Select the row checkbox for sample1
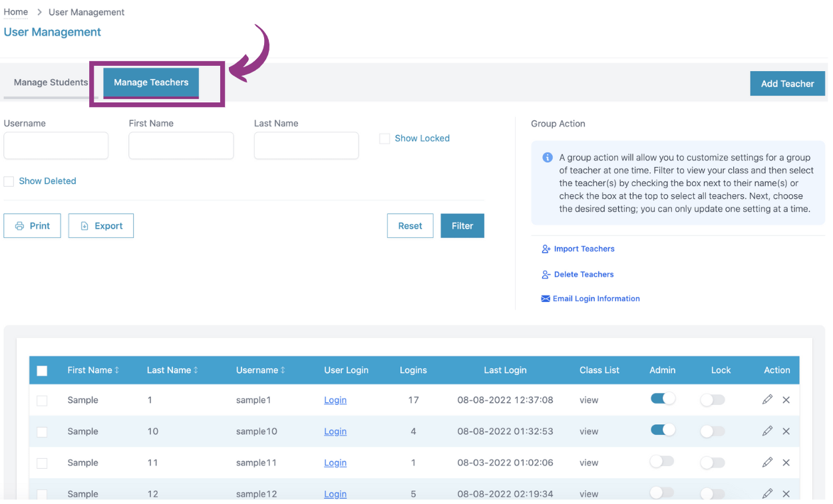833x504 pixels. click(x=42, y=400)
